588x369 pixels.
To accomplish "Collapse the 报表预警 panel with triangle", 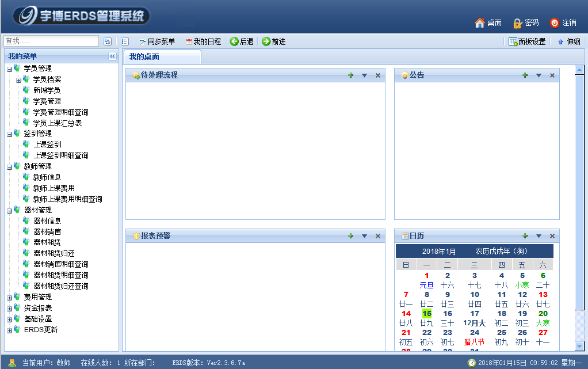I will 365,236.
